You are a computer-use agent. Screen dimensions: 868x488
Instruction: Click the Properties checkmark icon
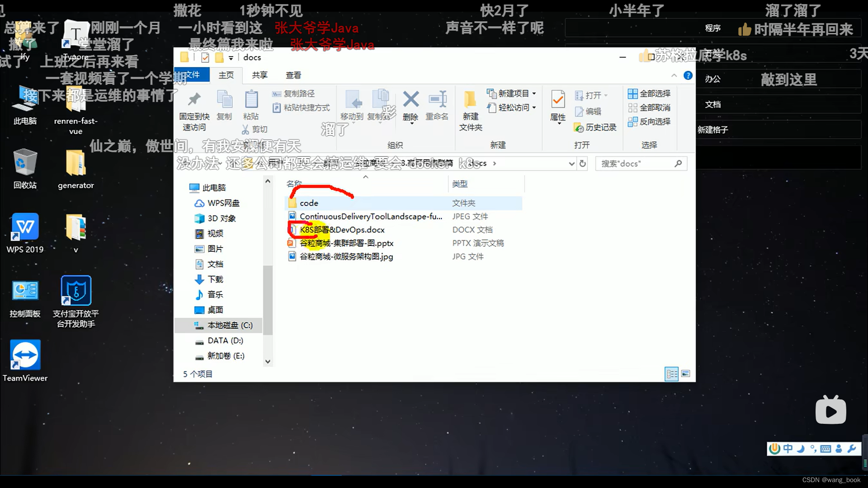coord(558,99)
